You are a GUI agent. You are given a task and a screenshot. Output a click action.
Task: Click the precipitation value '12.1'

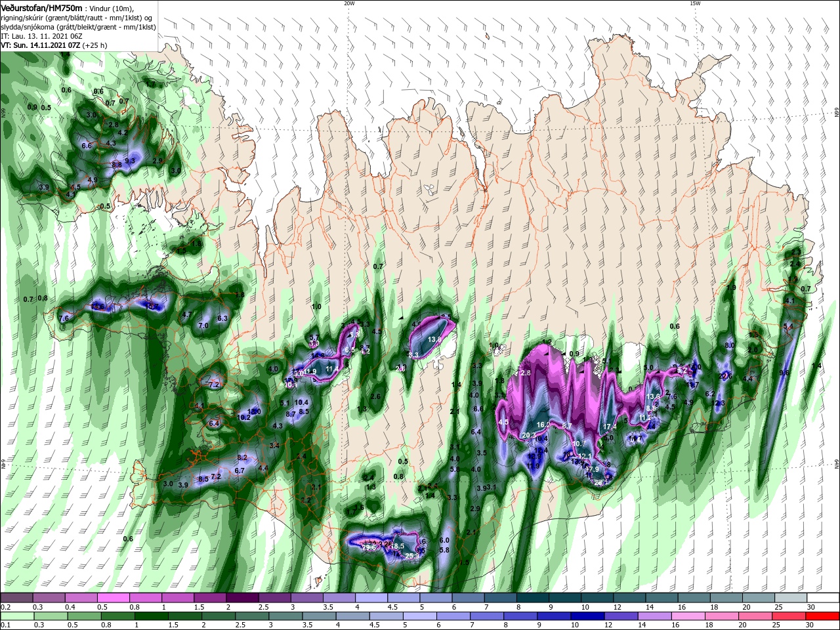coord(585,456)
